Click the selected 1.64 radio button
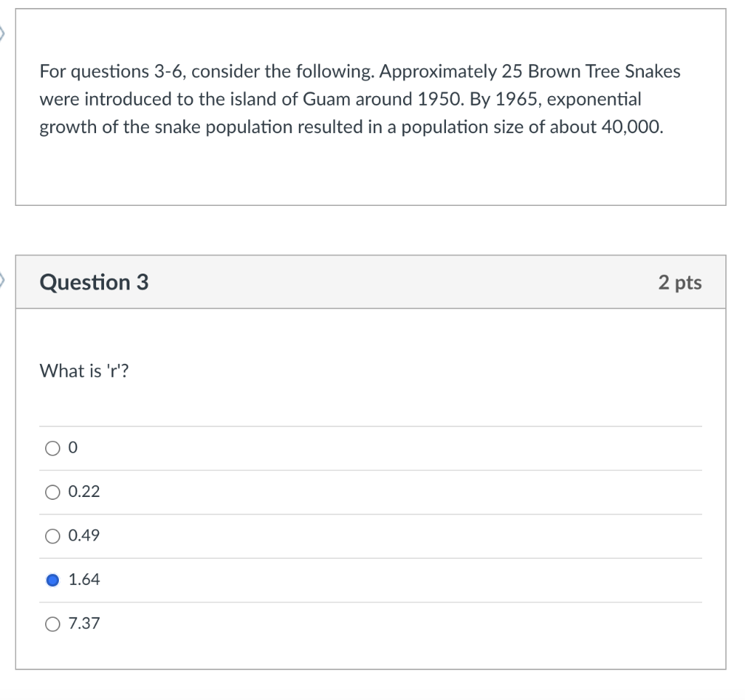This screenshot has height=700, width=745. click(52, 580)
